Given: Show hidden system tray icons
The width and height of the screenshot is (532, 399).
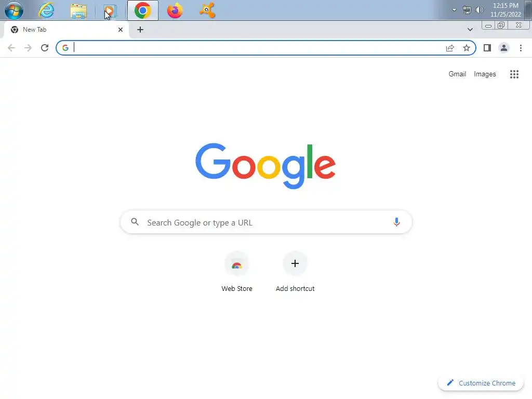Looking at the screenshot, I should tap(454, 10).
